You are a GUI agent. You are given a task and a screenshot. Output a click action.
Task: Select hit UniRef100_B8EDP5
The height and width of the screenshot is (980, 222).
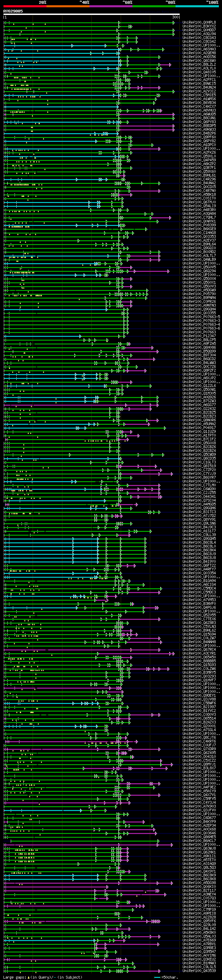point(199,125)
